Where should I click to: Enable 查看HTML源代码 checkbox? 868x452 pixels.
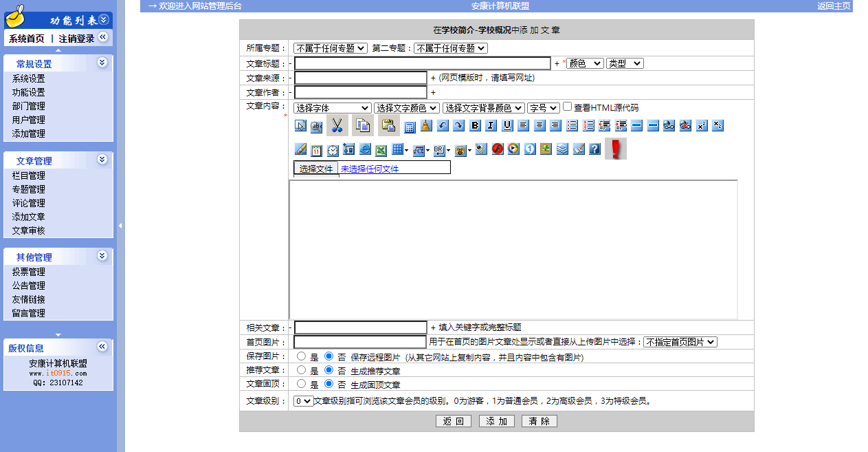[568, 107]
